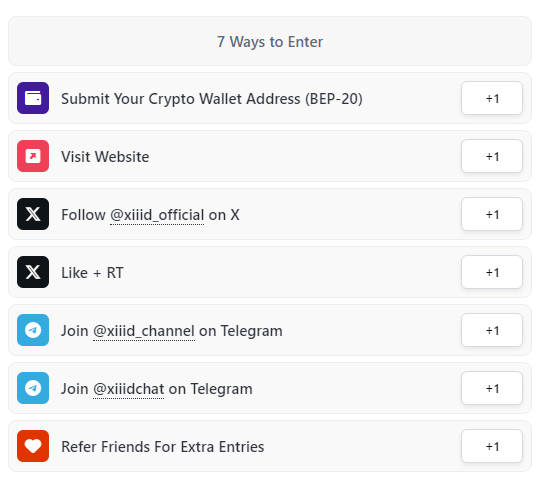
Task: Open the @xiiid_official handle link
Action: click(x=157, y=215)
